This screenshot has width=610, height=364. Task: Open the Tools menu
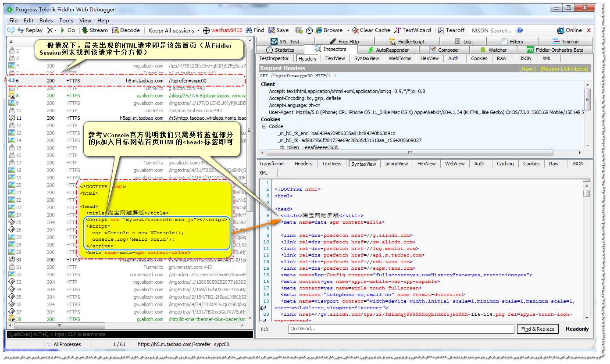[x=66, y=21]
